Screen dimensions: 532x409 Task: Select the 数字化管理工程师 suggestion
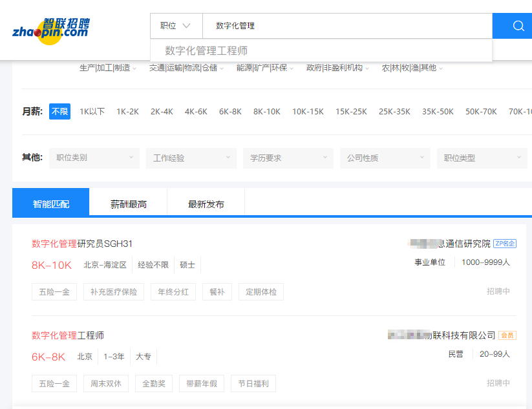coord(206,50)
